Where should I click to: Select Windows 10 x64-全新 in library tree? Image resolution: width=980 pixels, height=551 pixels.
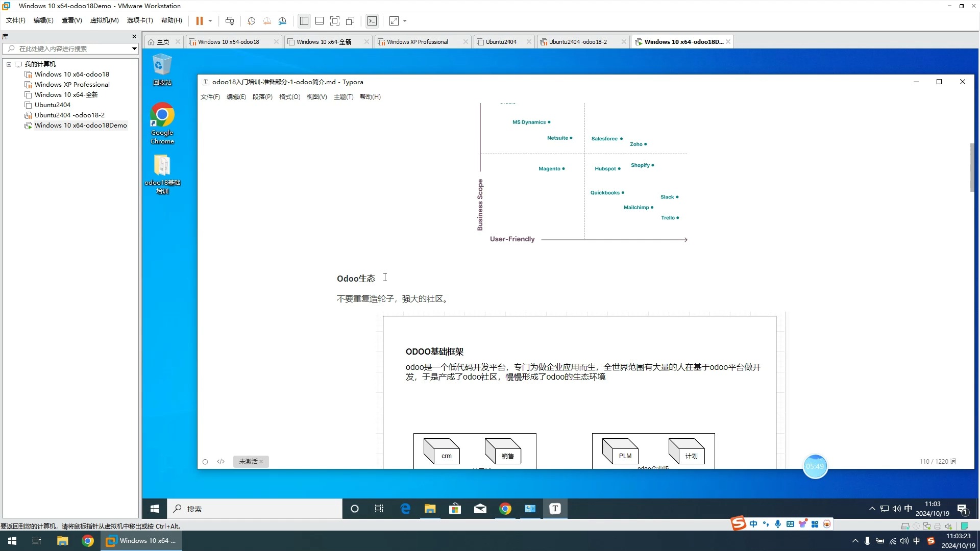66,95
